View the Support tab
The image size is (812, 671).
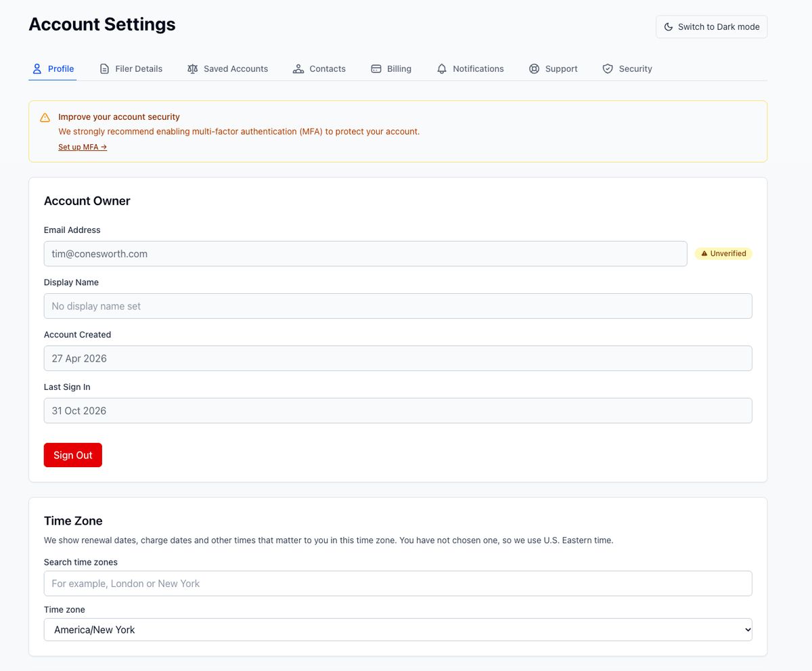click(554, 68)
